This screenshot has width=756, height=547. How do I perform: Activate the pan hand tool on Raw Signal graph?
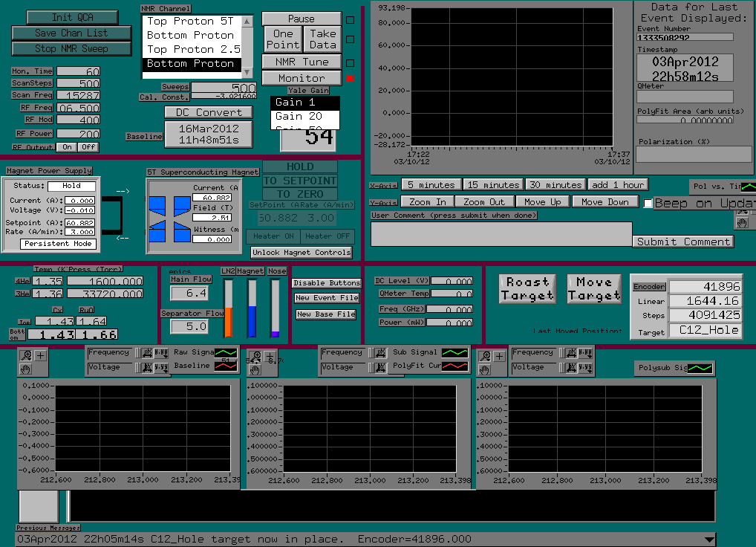(26, 369)
